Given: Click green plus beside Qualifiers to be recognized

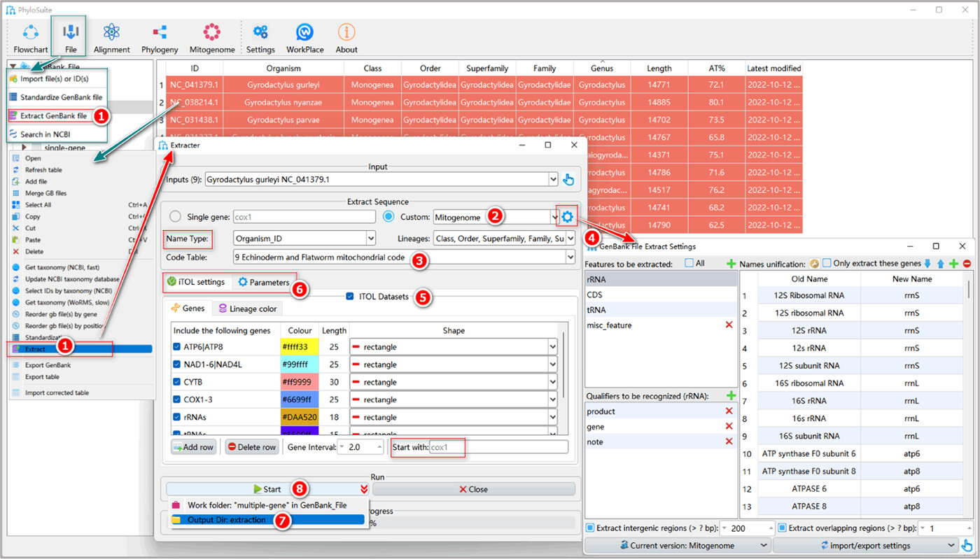Looking at the screenshot, I should (x=731, y=396).
